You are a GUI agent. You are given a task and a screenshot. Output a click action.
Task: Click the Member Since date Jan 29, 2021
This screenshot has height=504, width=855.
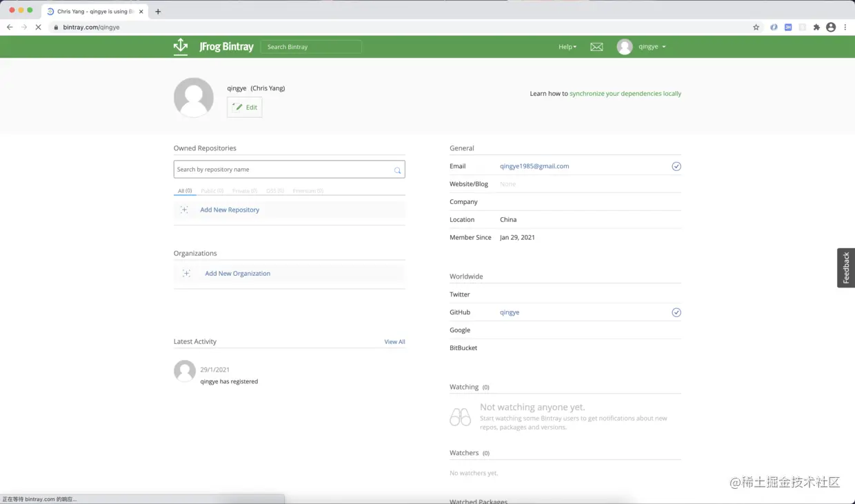(517, 238)
